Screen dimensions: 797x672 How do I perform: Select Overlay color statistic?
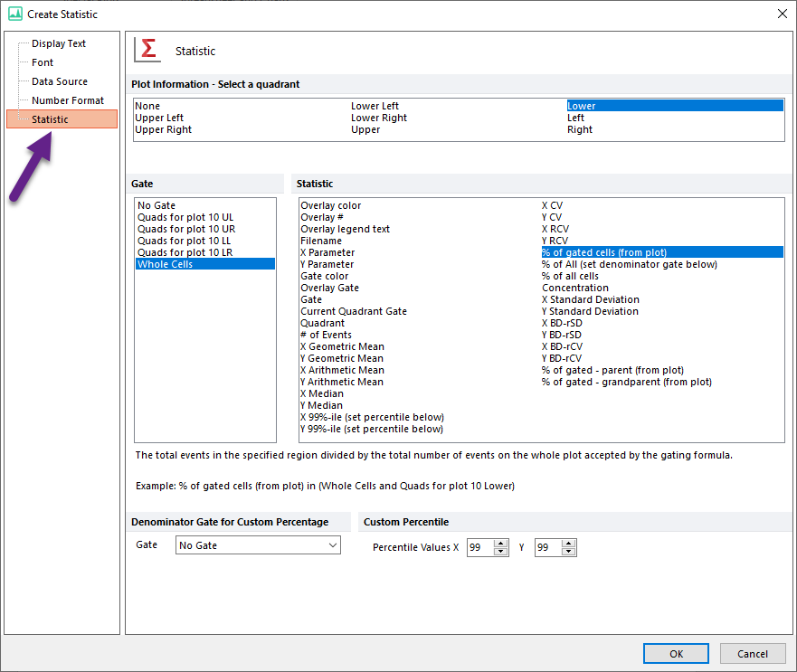pos(330,205)
